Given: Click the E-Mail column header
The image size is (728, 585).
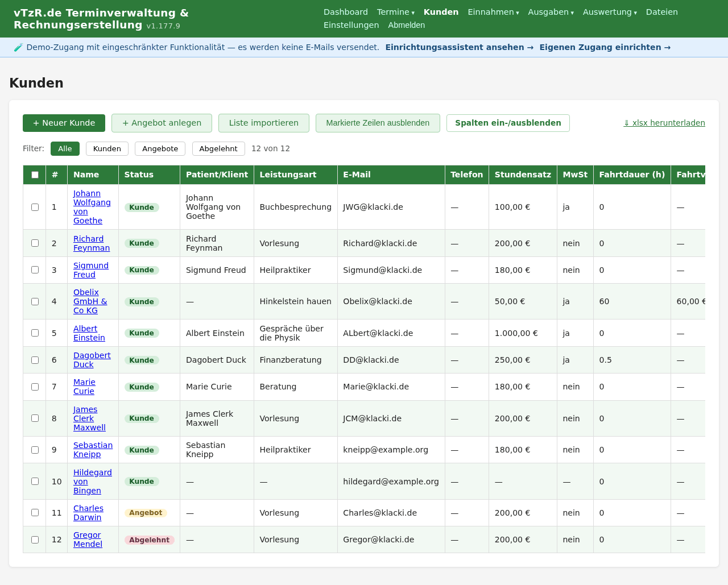Looking at the screenshot, I should coord(391,175).
